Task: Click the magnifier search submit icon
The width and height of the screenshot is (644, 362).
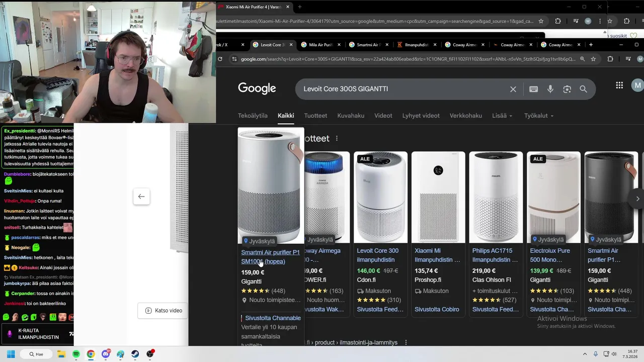Action: pyautogui.click(x=583, y=89)
